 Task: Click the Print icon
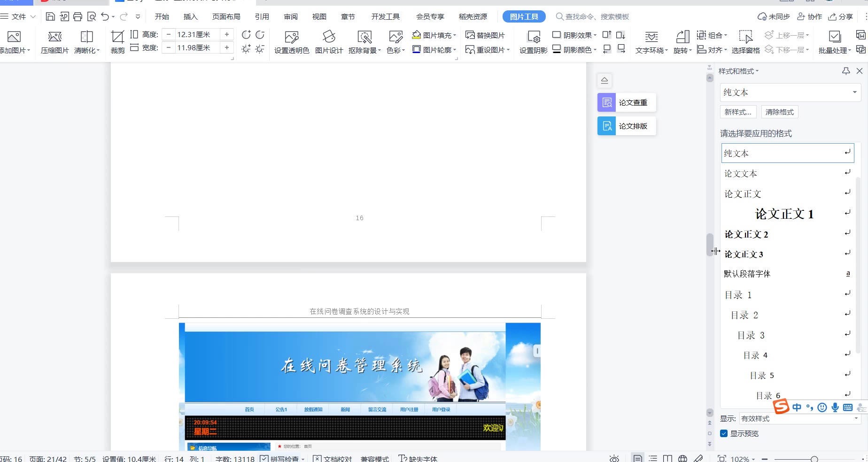(78, 17)
